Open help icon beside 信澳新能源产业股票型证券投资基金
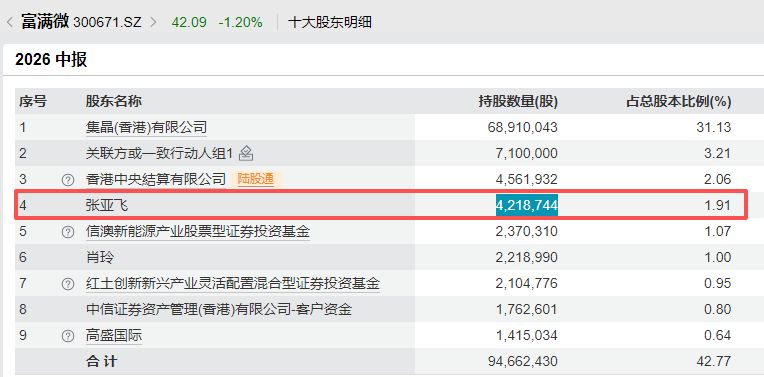764x377 pixels. (x=68, y=231)
